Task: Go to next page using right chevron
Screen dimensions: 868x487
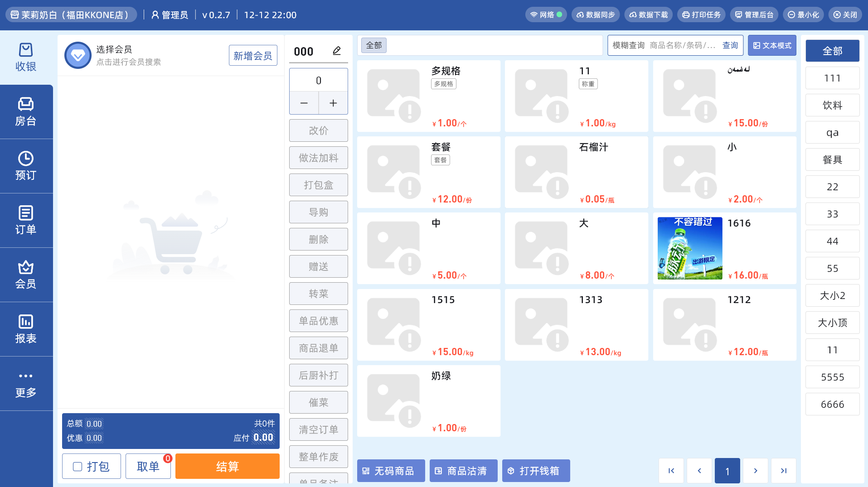Action: 756,471
